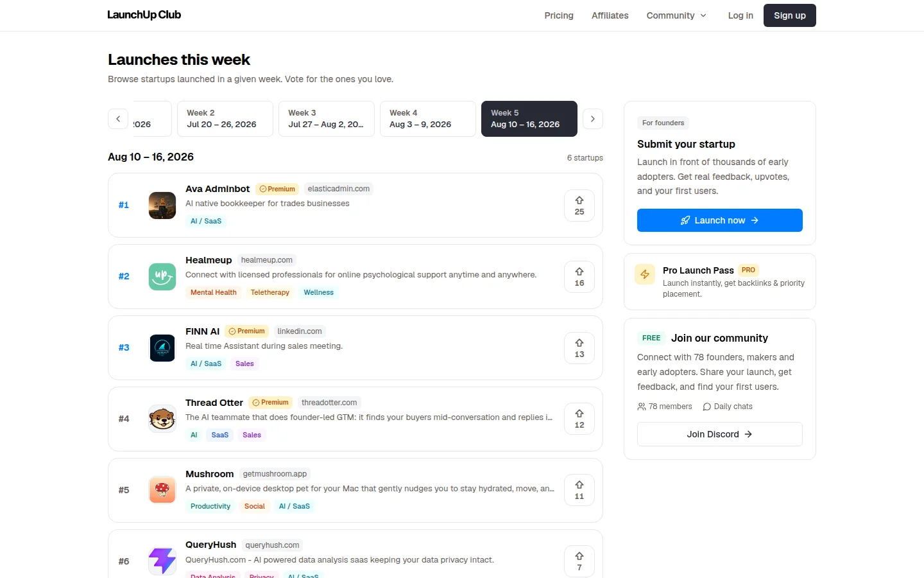Image resolution: width=924 pixels, height=578 pixels.
Task: Click the Sales tag on Thread Otter
Action: (252, 435)
